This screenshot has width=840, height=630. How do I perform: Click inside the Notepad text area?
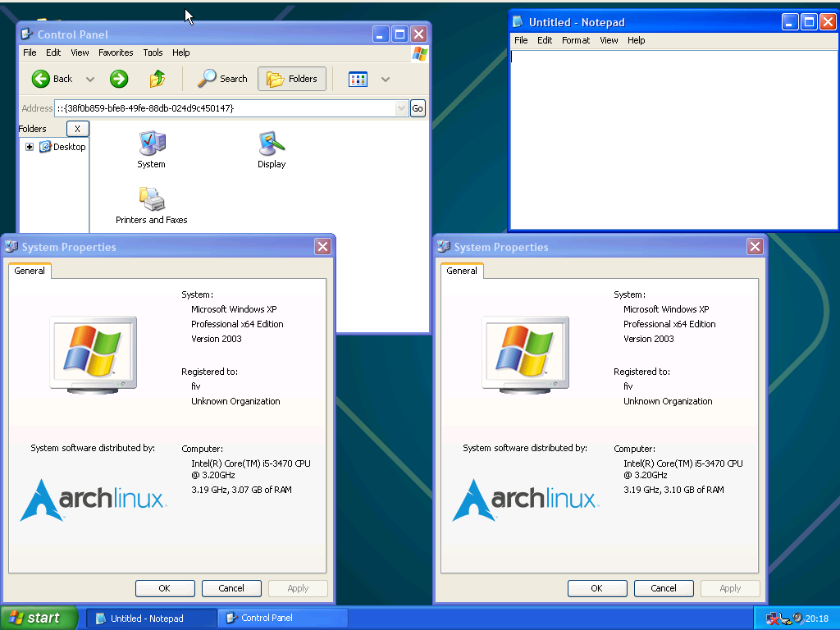pos(673,139)
